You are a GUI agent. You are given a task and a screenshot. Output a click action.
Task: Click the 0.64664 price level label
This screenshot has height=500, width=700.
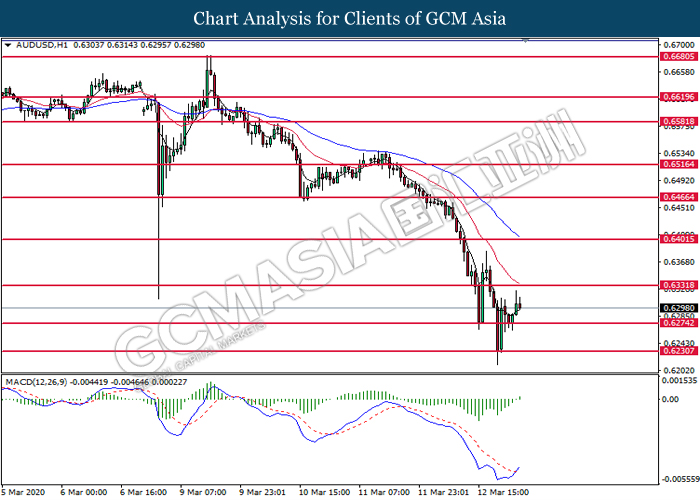coord(679,197)
